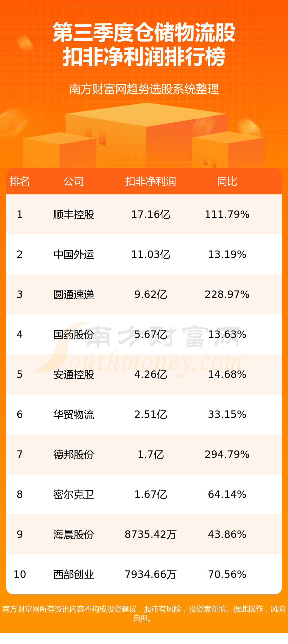The width and height of the screenshot is (288, 644).
Task: Select the company name 华贸物流
Action: coord(74,415)
